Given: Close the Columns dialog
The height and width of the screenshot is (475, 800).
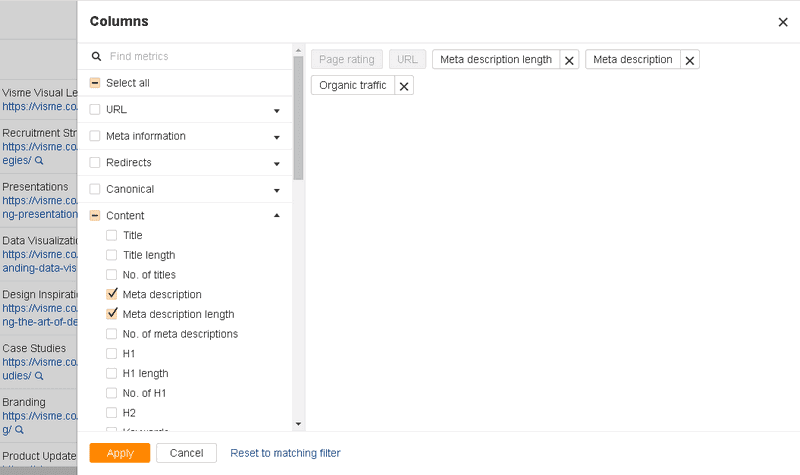Looking at the screenshot, I should pyautogui.click(x=782, y=22).
